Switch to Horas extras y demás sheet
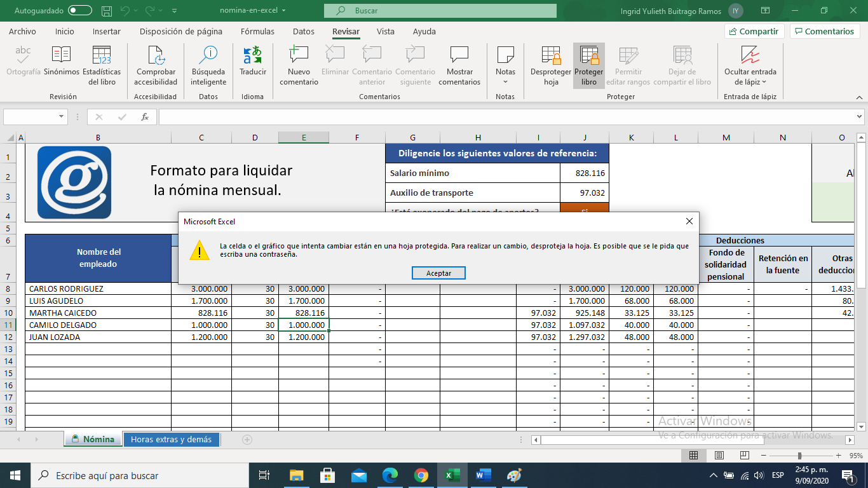 [x=171, y=440]
